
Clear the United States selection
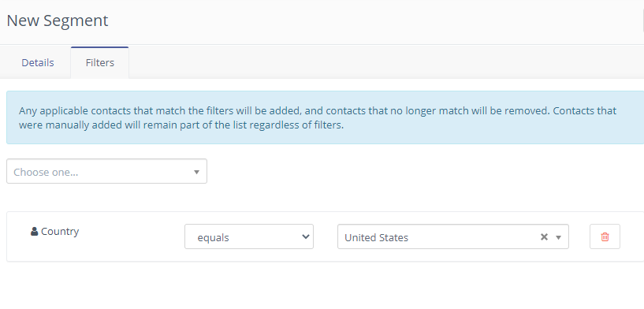(544, 237)
